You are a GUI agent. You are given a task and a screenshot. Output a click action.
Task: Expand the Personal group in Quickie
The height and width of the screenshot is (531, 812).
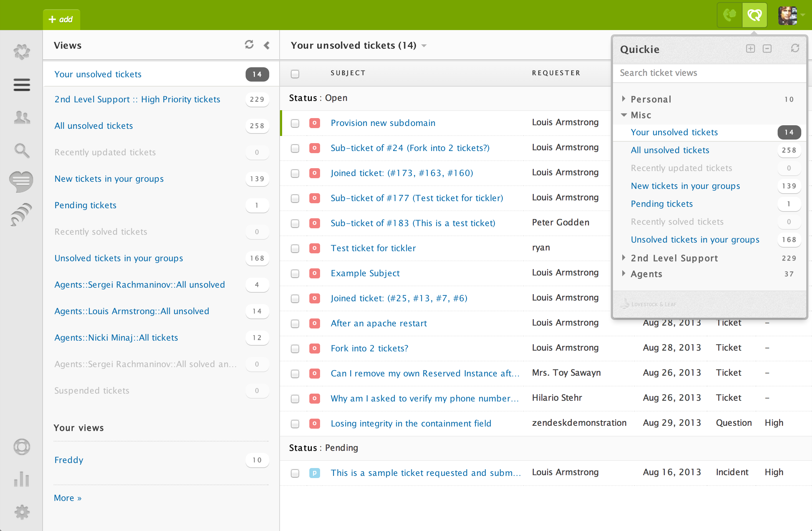click(624, 99)
